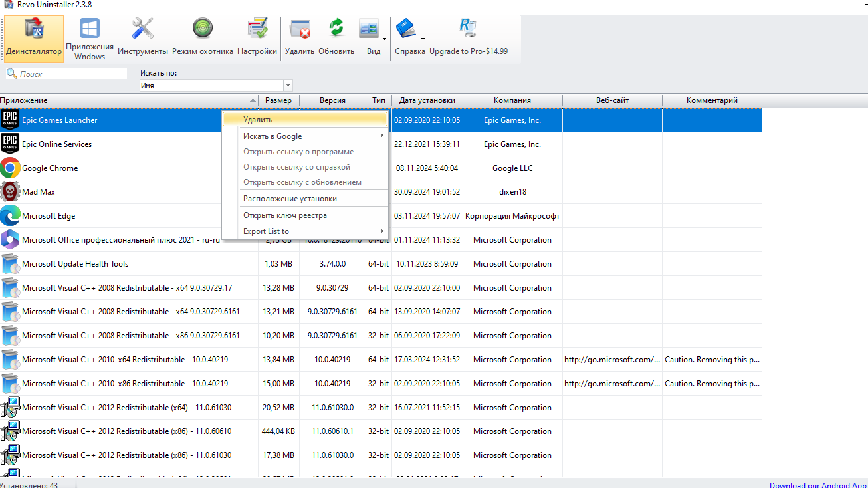Open the Деинсталлятор toolbar section
The image size is (868, 488).
(33, 39)
